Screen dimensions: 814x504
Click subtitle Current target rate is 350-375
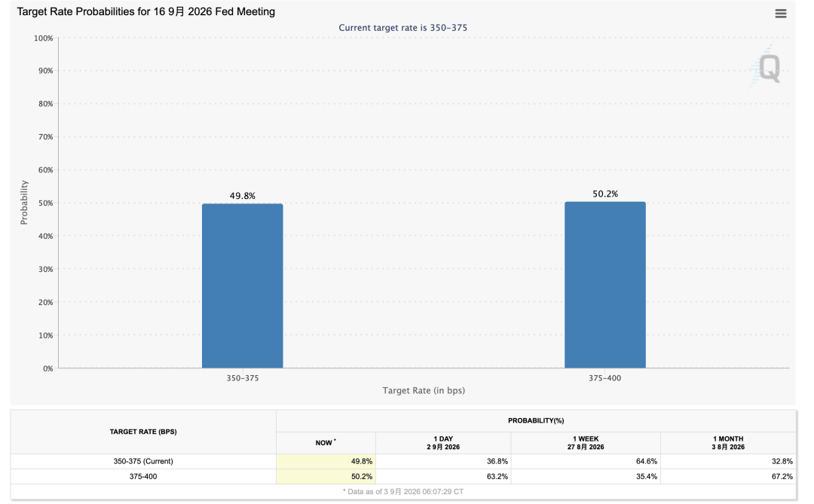[402, 28]
